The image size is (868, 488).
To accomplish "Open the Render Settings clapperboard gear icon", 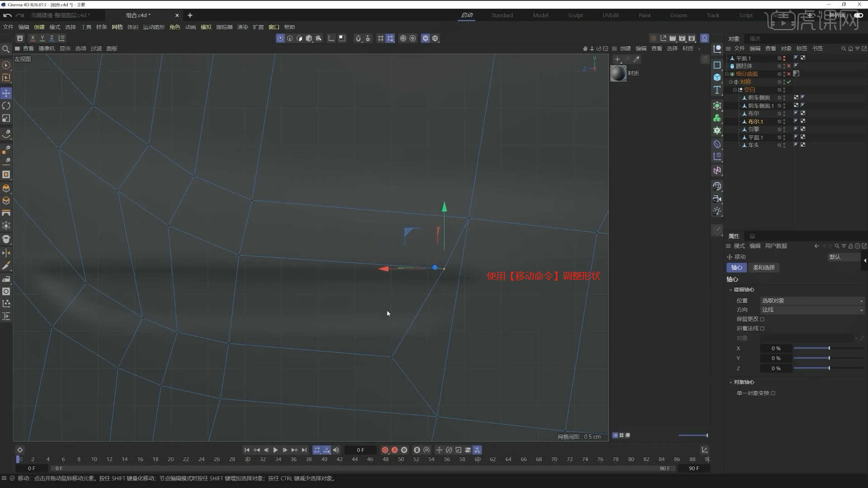I will tap(692, 38).
